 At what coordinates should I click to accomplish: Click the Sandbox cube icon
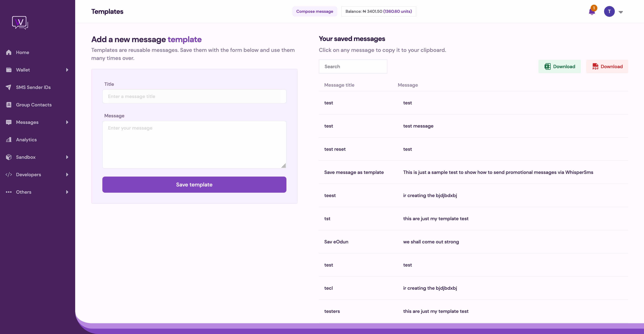(x=9, y=157)
